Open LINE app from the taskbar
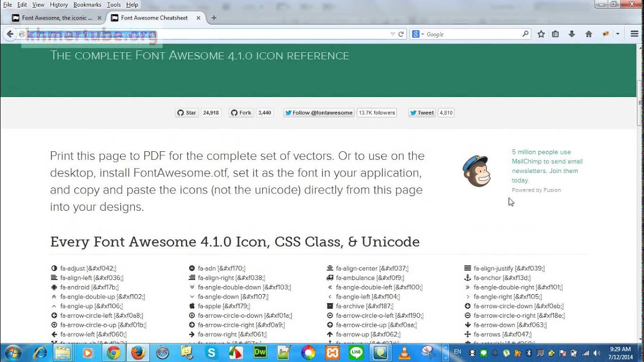 coord(356,353)
